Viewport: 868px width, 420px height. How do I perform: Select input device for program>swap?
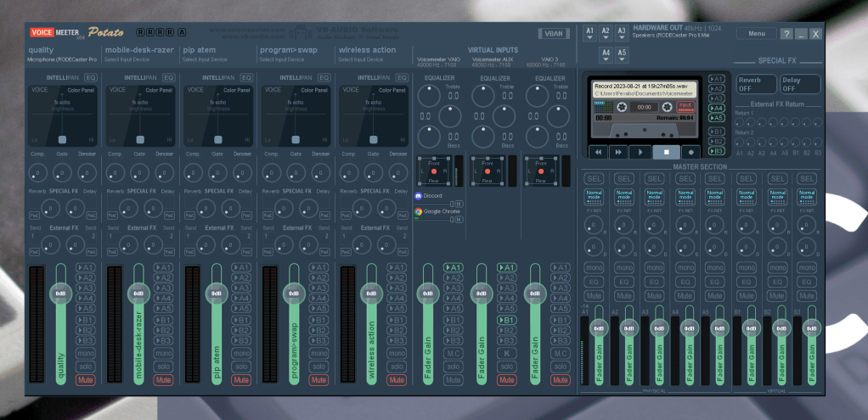(282, 59)
